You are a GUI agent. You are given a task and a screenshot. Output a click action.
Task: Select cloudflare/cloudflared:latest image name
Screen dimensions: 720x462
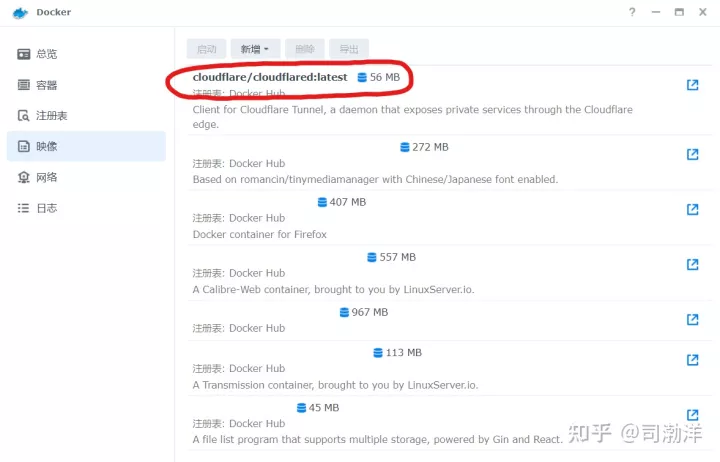(x=270, y=77)
